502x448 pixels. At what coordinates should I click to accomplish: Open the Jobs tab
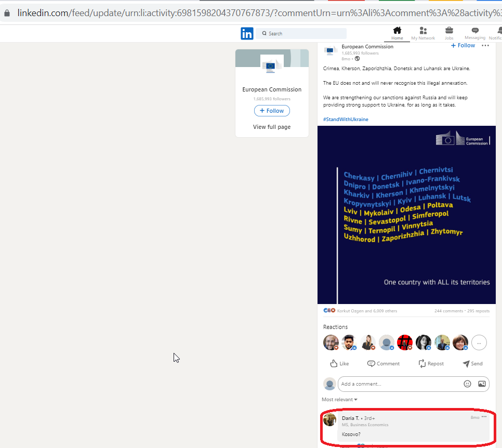tap(449, 33)
